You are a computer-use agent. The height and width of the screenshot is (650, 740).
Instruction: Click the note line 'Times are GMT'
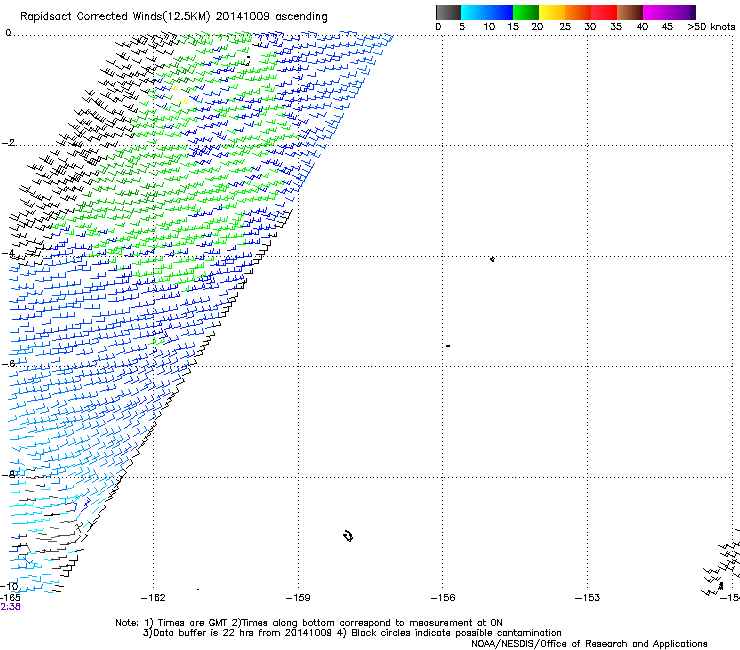click(193, 623)
